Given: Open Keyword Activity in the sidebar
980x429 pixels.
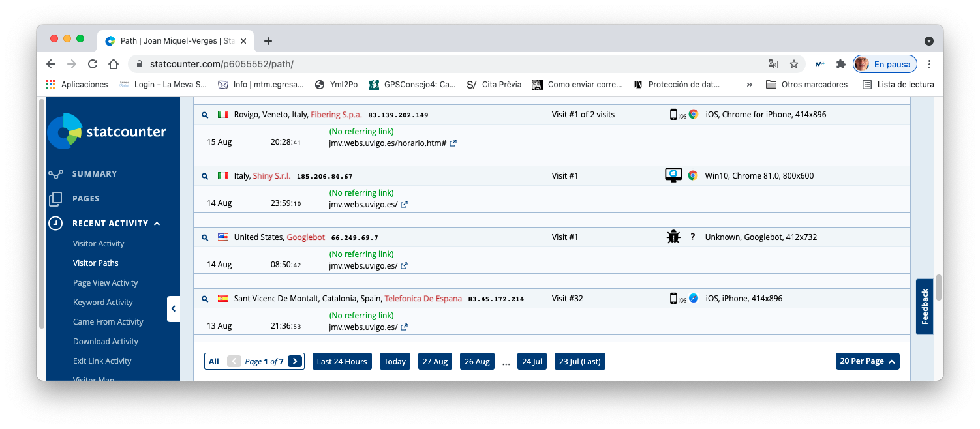Looking at the screenshot, I should click(103, 303).
